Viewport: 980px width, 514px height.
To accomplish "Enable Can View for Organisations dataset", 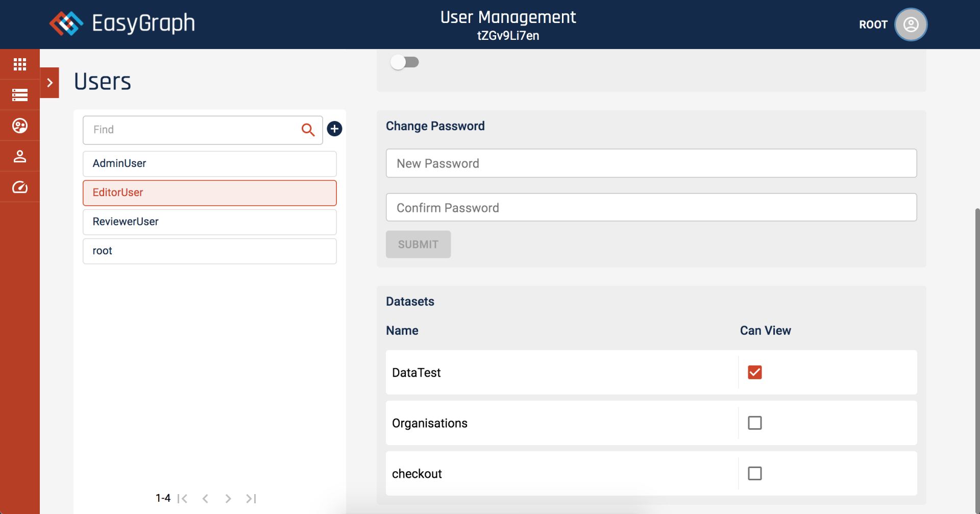I will point(754,423).
